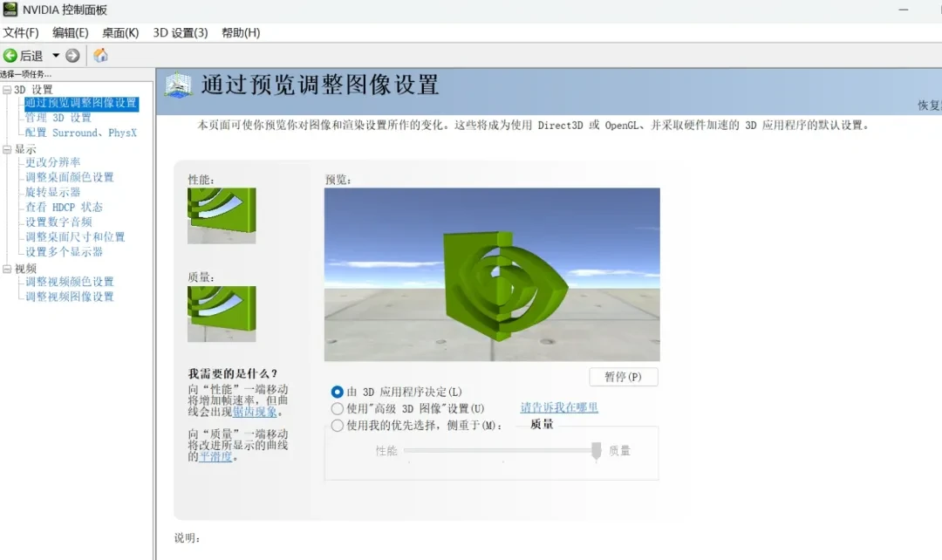Collapse the 显示 tree node
942x560 pixels.
tap(7, 149)
